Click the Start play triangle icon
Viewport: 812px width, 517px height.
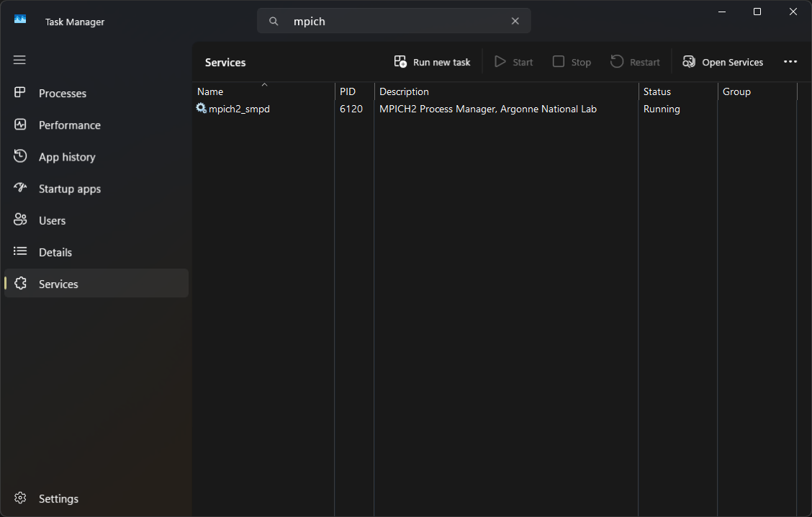pyautogui.click(x=500, y=62)
